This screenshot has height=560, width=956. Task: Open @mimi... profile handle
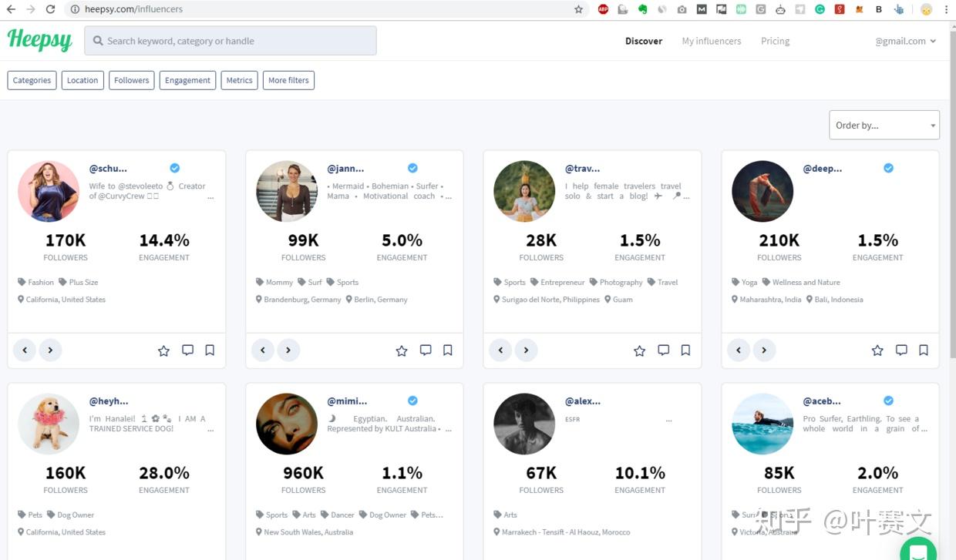347,401
